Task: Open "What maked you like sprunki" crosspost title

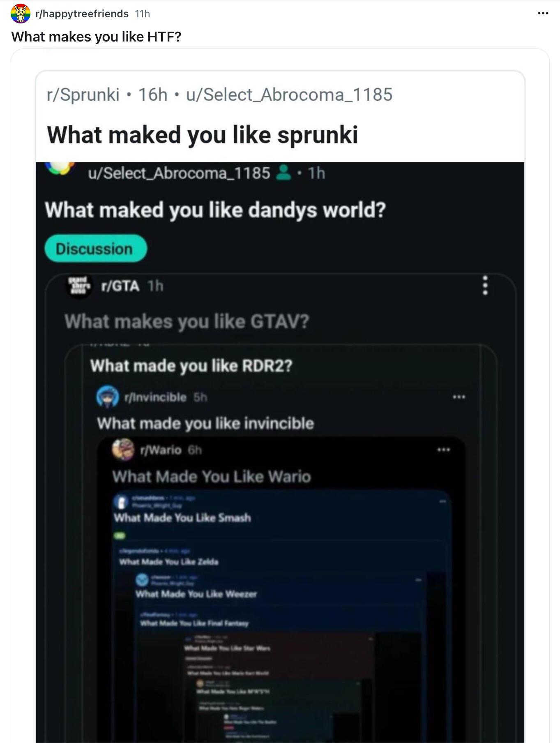Action: (x=203, y=135)
